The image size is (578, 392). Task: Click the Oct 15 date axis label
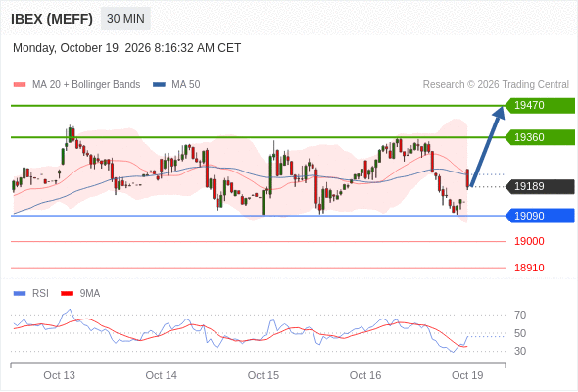click(264, 375)
